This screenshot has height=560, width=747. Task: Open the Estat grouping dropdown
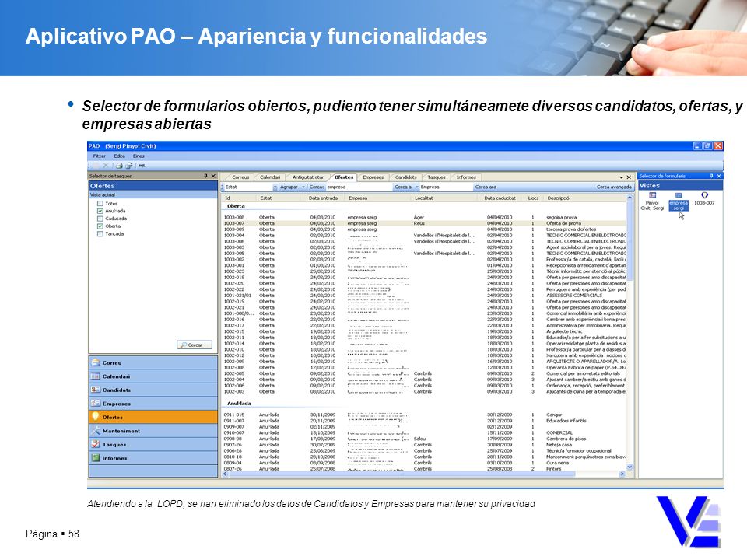click(275, 187)
